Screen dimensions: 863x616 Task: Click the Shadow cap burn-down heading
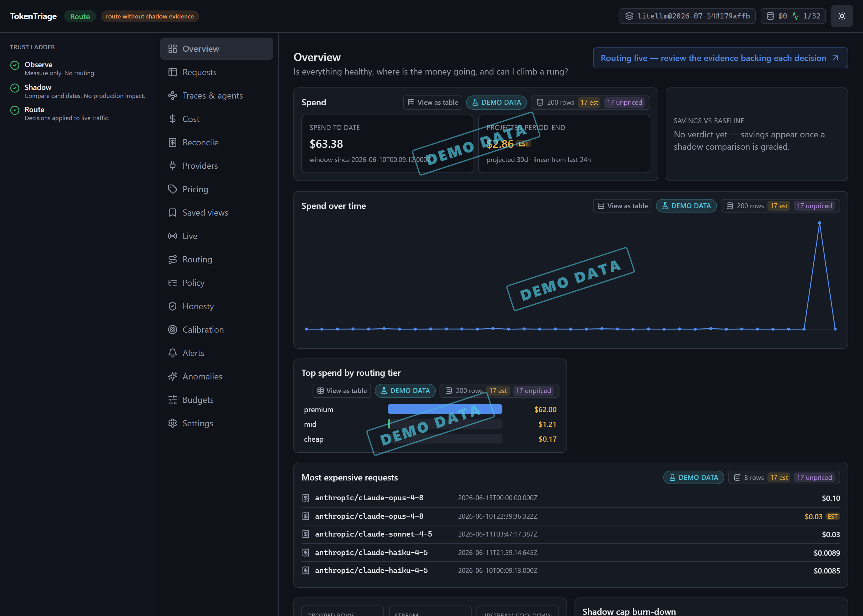(629, 611)
